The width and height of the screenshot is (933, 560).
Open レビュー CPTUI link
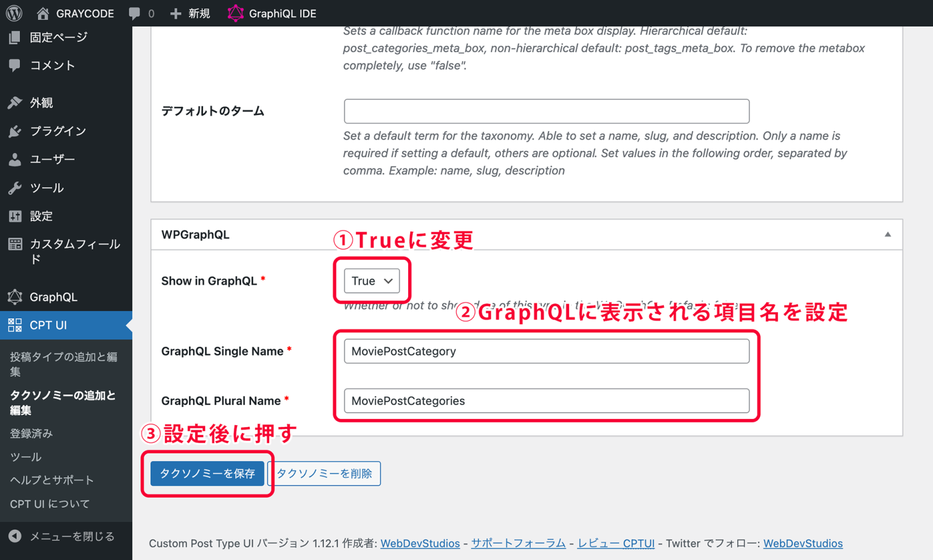point(616,543)
